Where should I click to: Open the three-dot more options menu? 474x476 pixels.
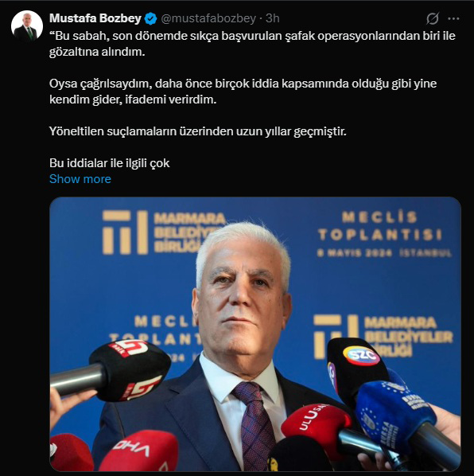pos(453,19)
